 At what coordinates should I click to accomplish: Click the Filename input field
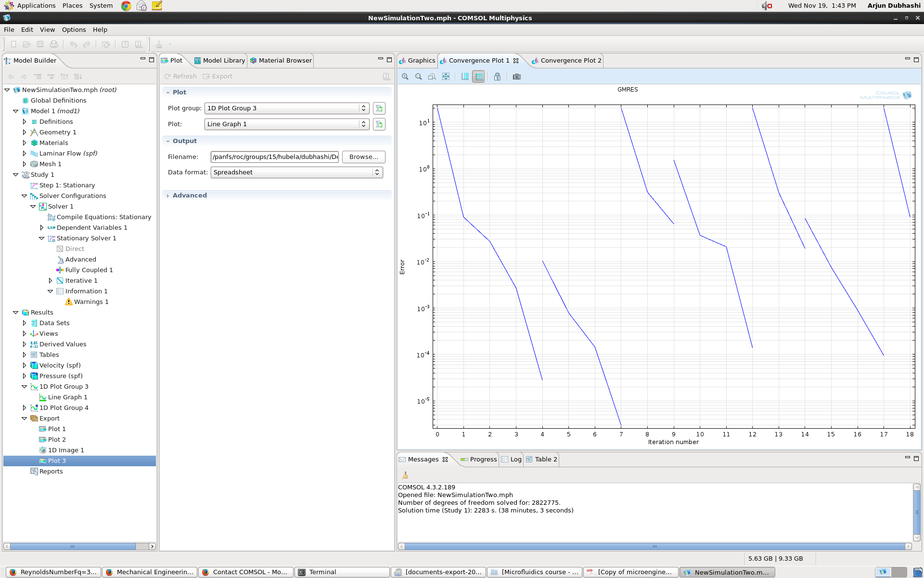point(275,157)
